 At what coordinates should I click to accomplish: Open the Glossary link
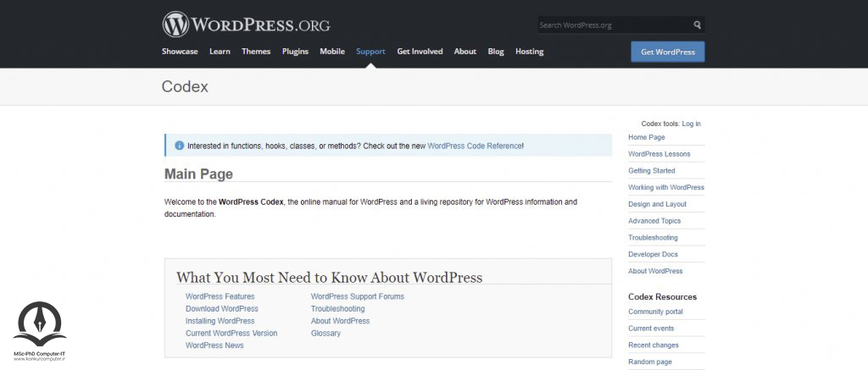coord(325,333)
